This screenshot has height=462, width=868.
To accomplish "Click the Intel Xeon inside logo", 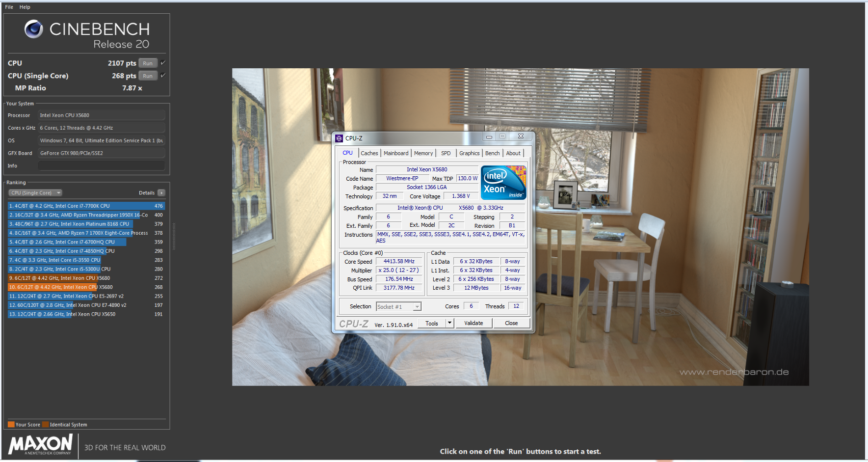I will pyautogui.click(x=503, y=182).
